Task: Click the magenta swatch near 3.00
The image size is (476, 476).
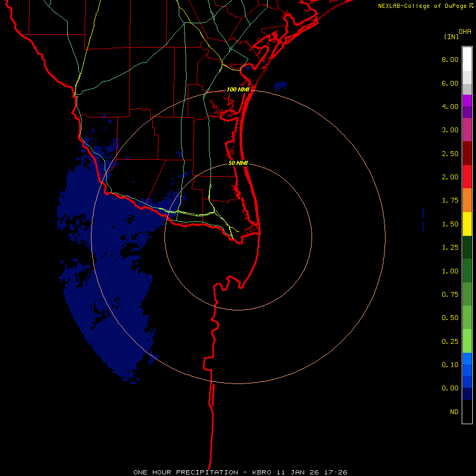Action: (467, 130)
